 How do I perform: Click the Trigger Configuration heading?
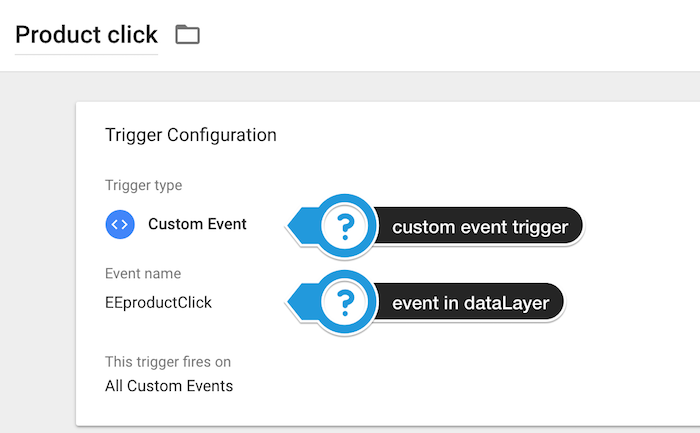190,135
